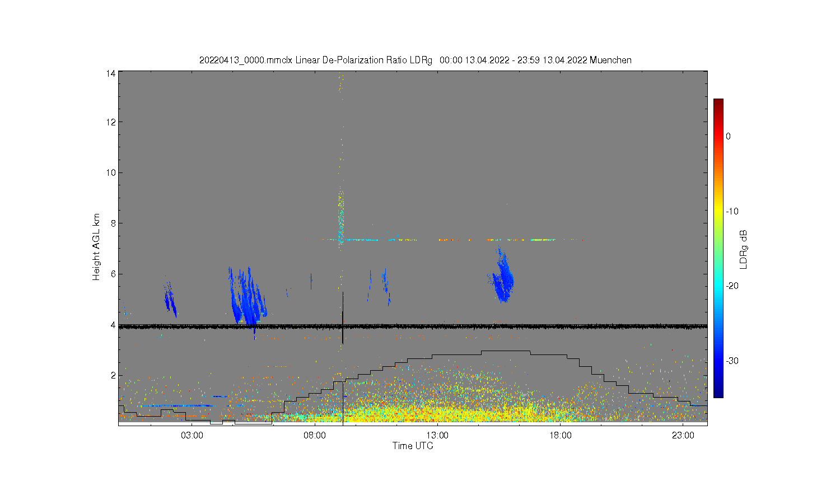840x504 pixels.
Task: Click the 13:00 time tick label
Action: (437, 436)
